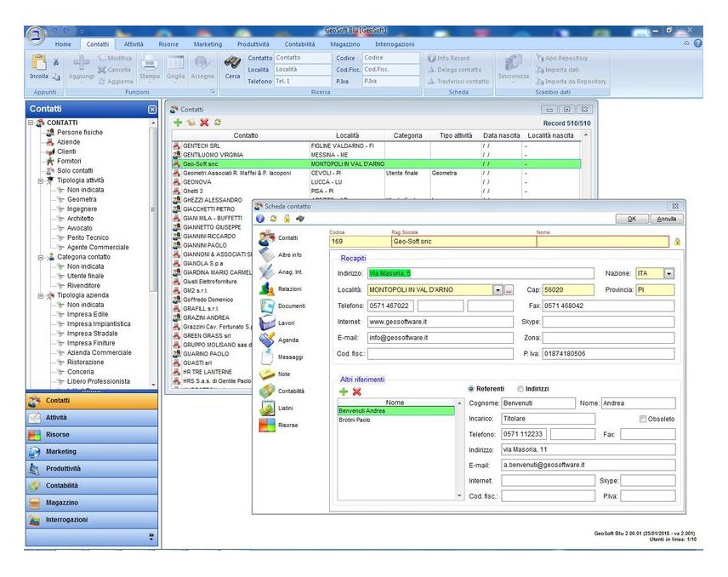This screenshot has height=577, width=728.
Task: Open the Lavori section icon
Action: (x=267, y=323)
